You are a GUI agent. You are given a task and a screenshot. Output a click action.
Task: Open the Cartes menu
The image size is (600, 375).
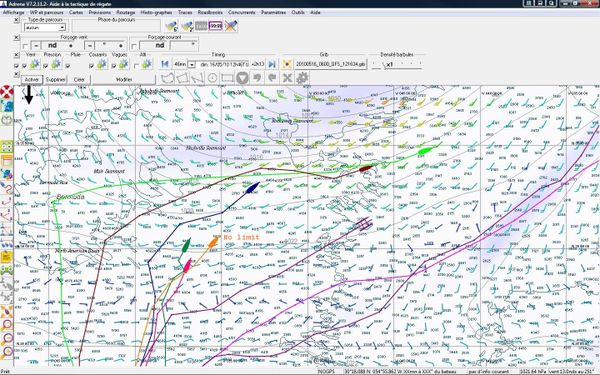[x=76, y=12]
